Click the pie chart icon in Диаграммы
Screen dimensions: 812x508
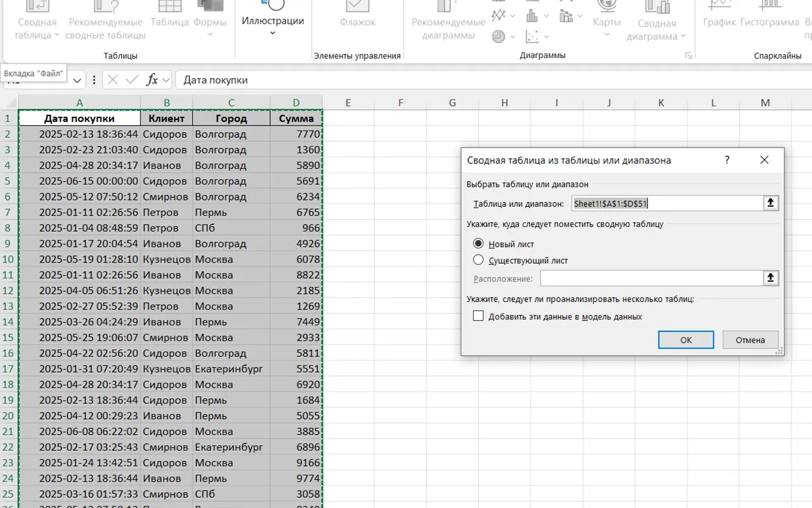point(499,36)
